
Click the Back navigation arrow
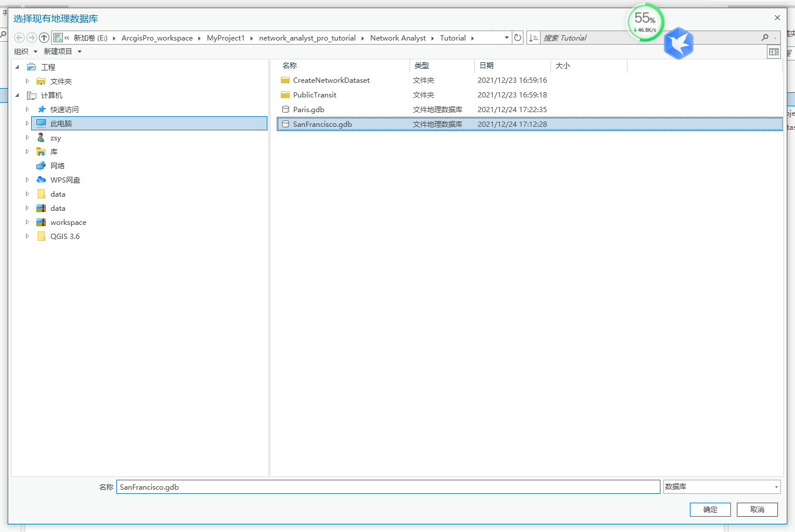[19, 38]
